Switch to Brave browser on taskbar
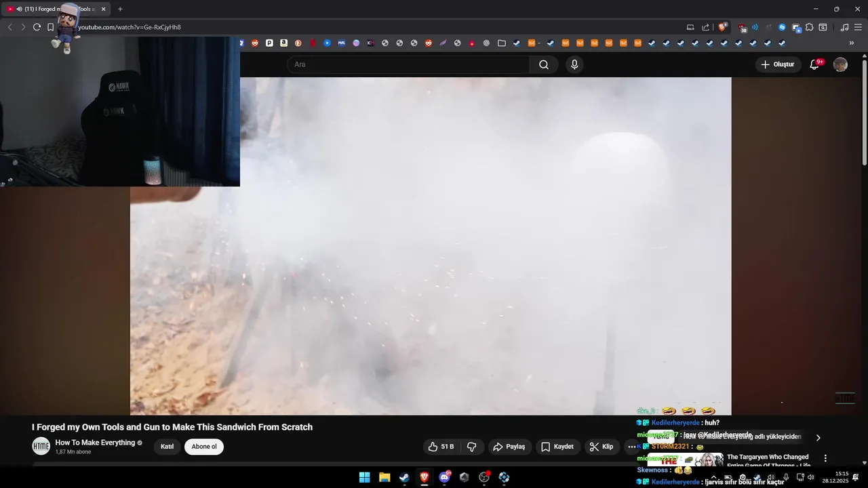This screenshot has height=488, width=868. [425, 477]
